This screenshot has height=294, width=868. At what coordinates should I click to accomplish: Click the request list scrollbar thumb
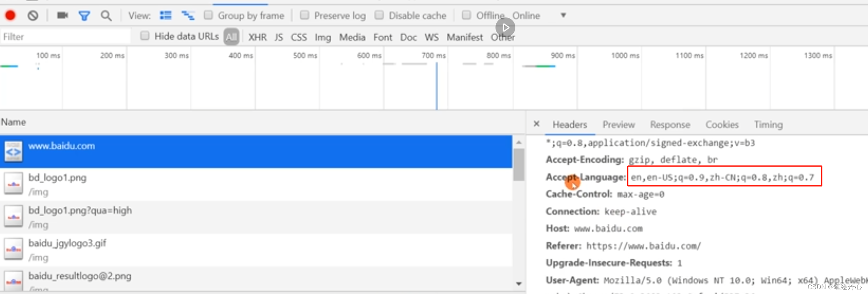tap(519, 165)
